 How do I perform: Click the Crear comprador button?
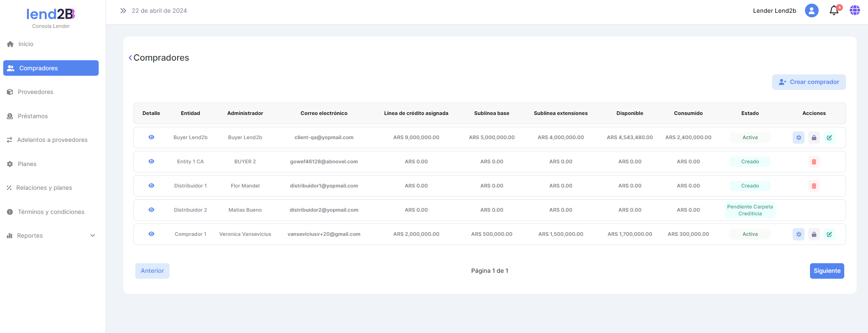[809, 82]
